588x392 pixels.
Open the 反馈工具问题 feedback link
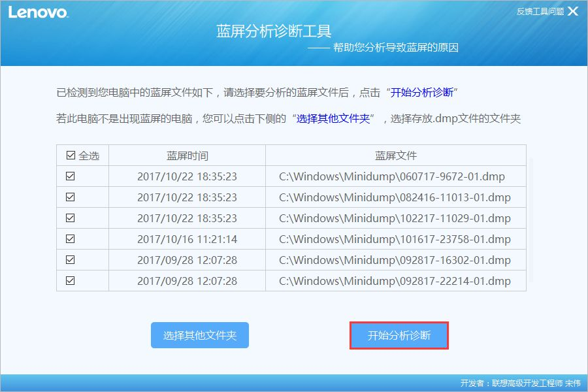(540, 12)
